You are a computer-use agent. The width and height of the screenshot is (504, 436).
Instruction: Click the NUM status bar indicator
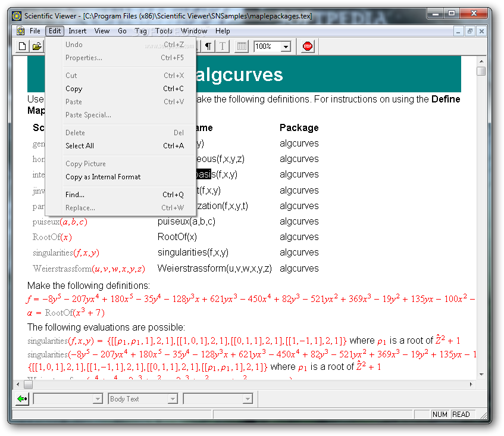[440, 415]
